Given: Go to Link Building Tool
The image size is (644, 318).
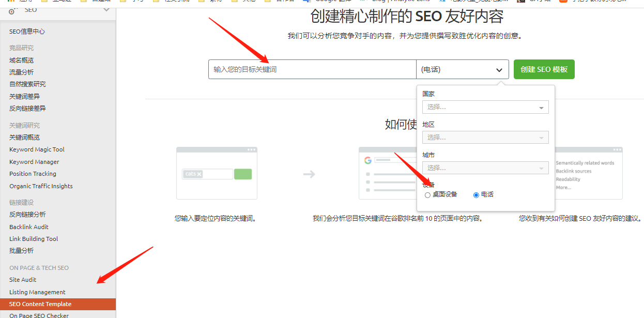Looking at the screenshot, I should point(34,239).
